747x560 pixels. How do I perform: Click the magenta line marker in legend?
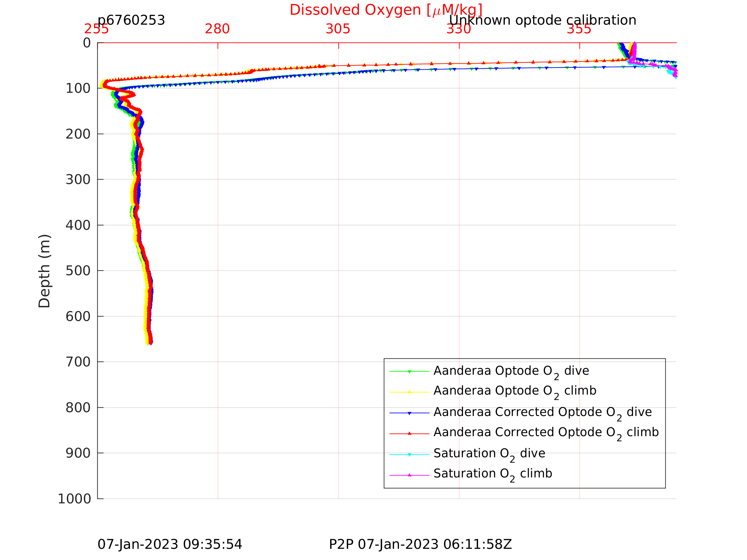pyautogui.click(x=409, y=475)
